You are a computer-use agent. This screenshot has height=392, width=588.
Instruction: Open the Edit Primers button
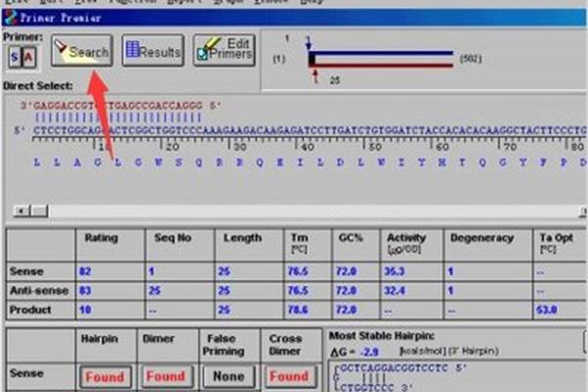[224, 51]
